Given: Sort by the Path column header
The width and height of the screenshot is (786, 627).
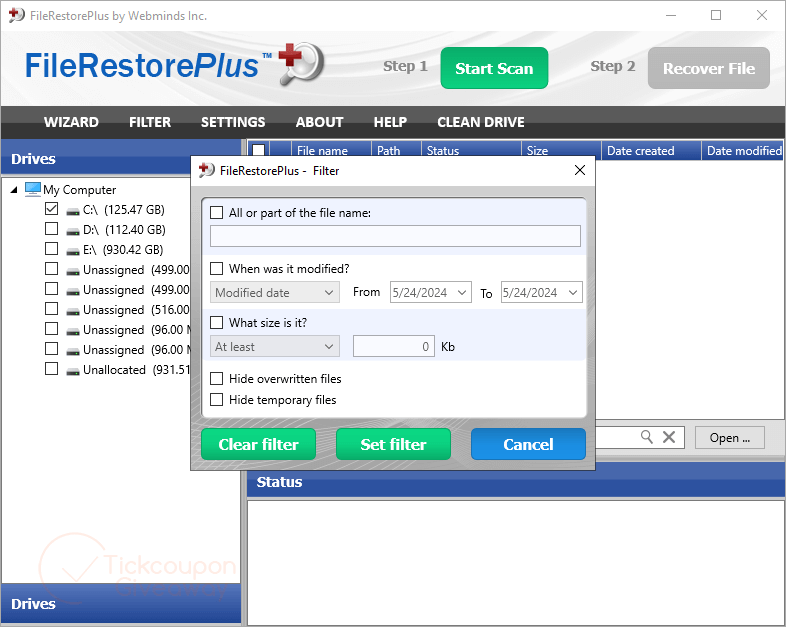Looking at the screenshot, I should [x=396, y=150].
